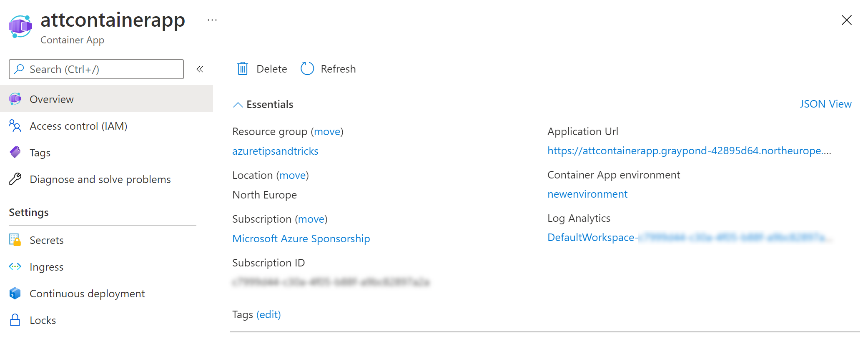This screenshot has width=868, height=339.
Task: Select the Ingress arrows icon
Action: click(15, 267)
